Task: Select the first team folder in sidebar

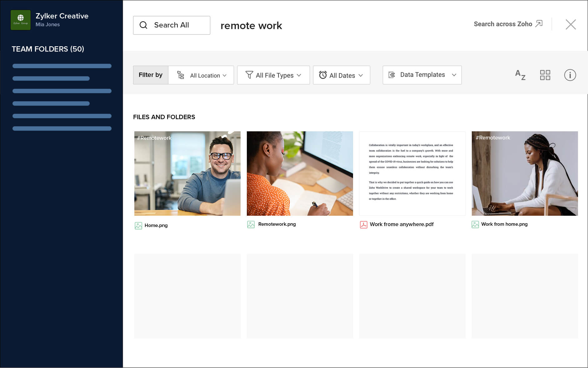Action: pos(62,66)
